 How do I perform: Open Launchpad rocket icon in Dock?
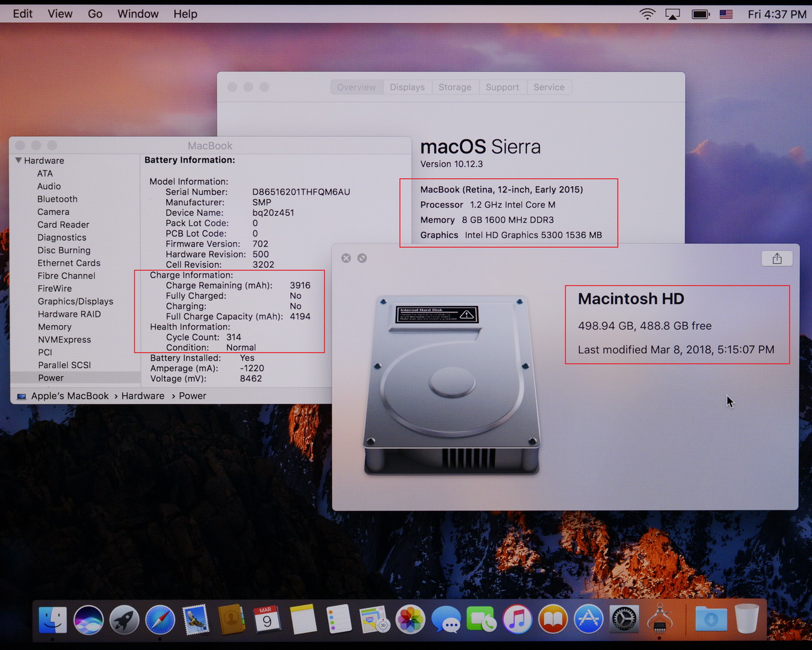click(125, 619)
